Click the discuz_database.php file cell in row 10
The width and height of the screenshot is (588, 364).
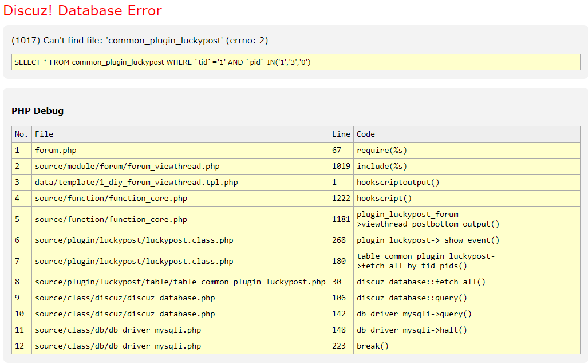pyautogui.click(x=180, y=314)
